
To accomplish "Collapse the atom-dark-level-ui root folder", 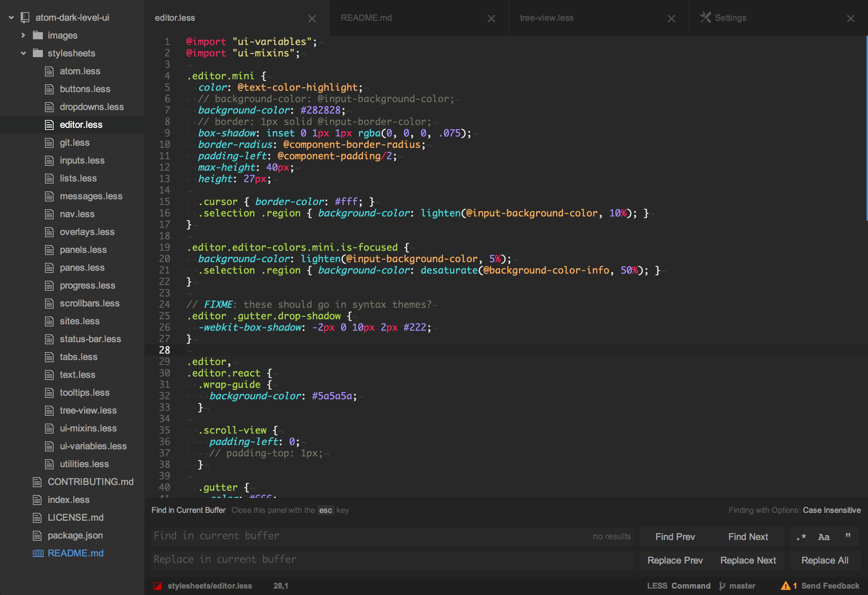I will click(11, 17).
